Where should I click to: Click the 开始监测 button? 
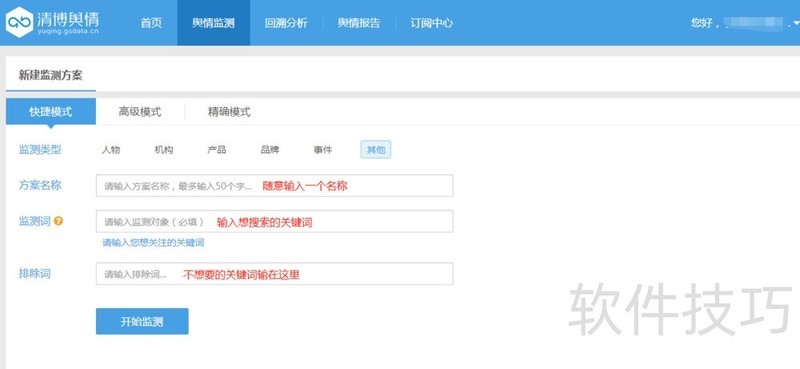[x=142, y=322]
